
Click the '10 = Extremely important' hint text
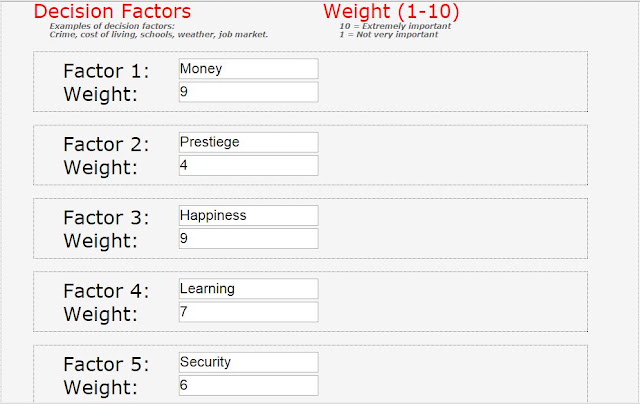point(395,26)
